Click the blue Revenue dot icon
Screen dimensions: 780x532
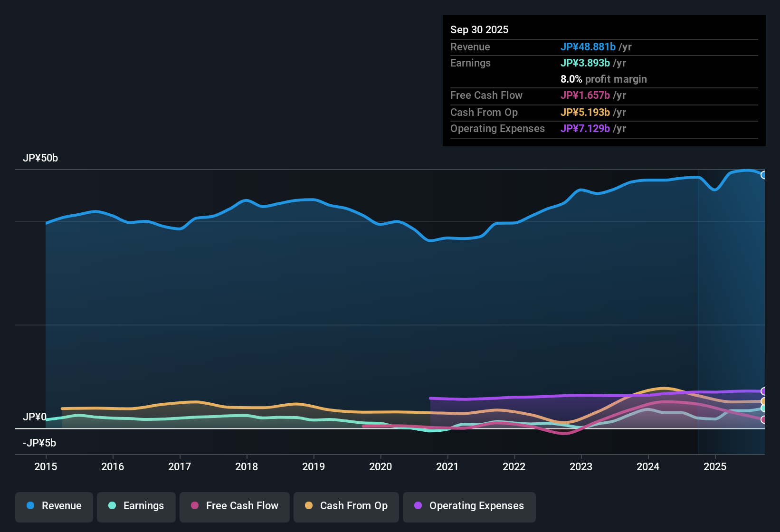pos(30,506)
